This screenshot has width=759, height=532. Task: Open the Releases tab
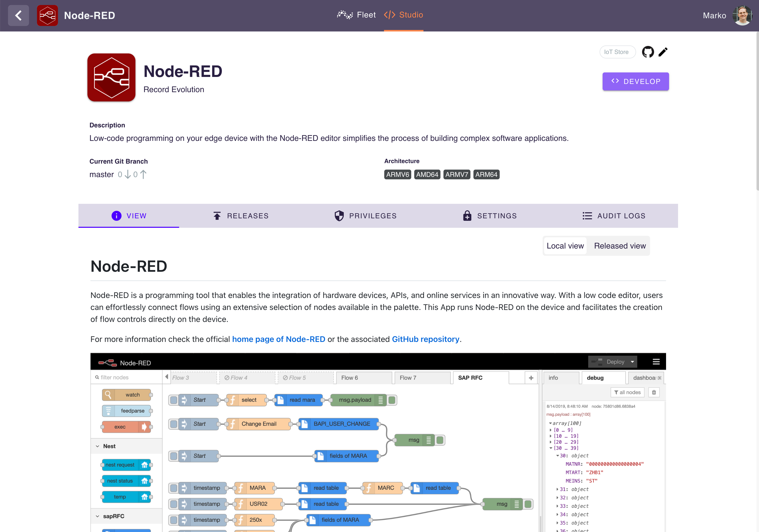point(241,216)
